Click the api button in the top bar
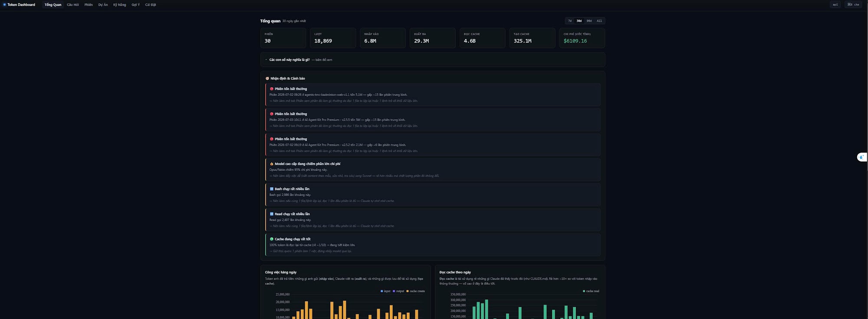 coord(835,5)
